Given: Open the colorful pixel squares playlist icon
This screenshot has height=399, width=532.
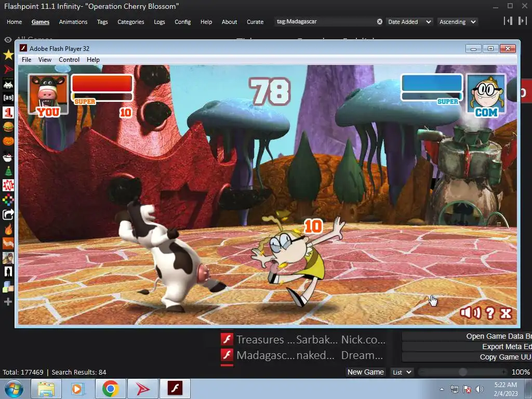Looking at the screenshot, I should 8,200.
